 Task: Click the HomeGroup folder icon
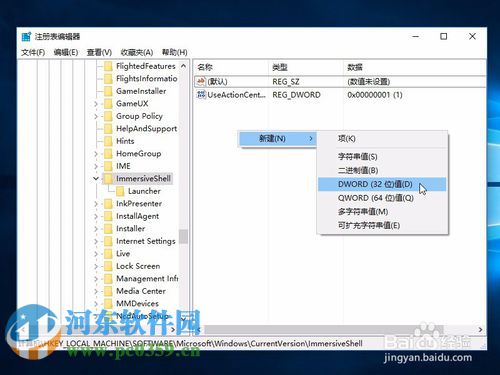click(x=108, y=154)
